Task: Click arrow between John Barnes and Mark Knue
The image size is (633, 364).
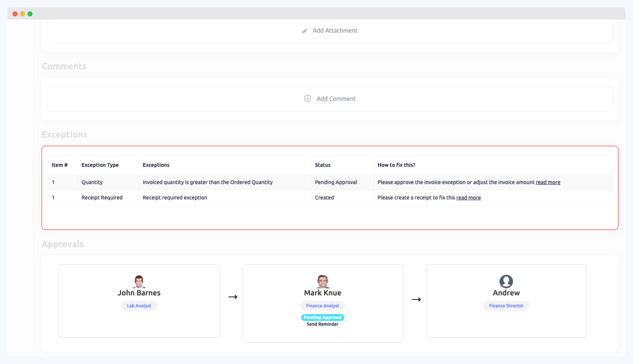Action: click(233, 297)
